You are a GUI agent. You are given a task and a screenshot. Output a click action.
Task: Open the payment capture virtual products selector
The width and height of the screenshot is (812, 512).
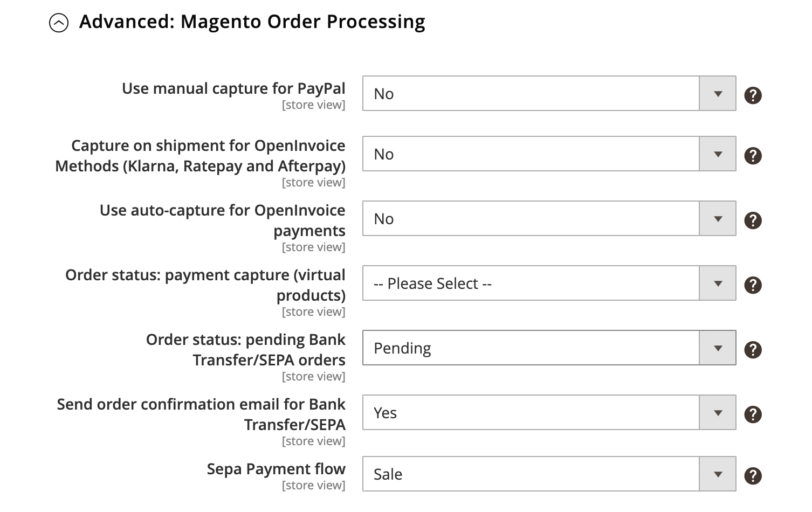pos(717,283)
